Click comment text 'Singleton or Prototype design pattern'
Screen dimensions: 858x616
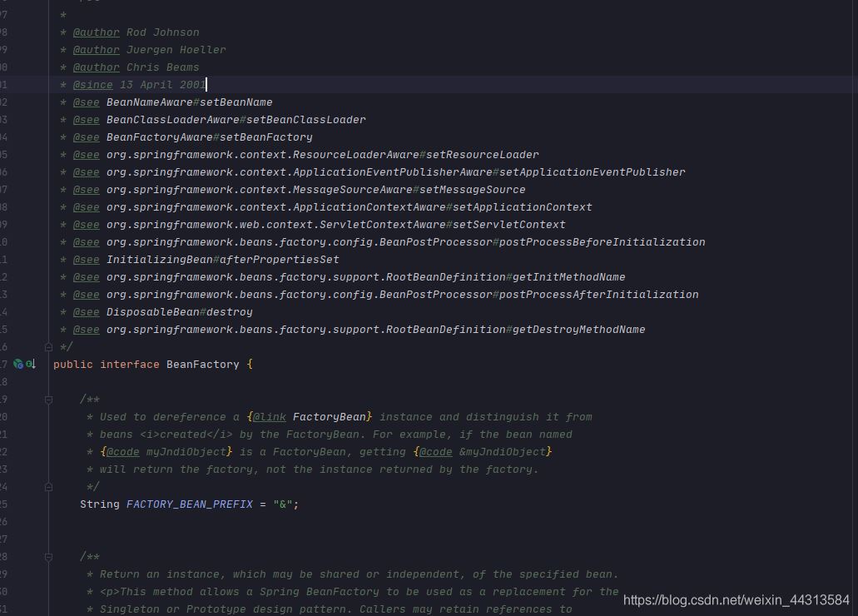[226, 609]
